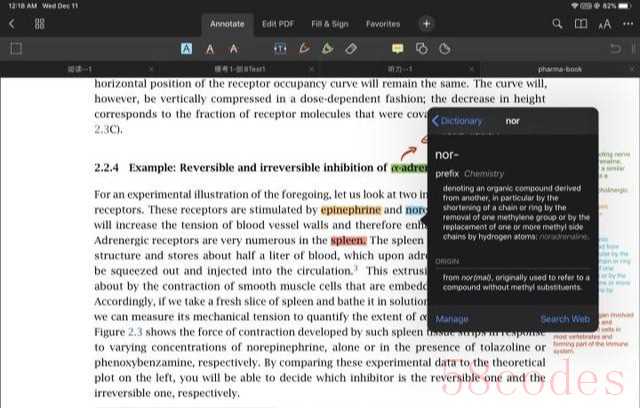Tap the clock in the status bar
The height and width of the screenshot is (408, 640).
coord(24,6)
